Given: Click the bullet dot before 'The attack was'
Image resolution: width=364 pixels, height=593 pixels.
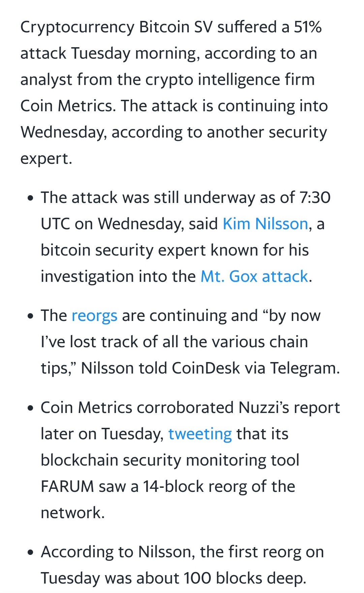Looking at the screenshot, I should pyautogui.click(x=31, y=198).
